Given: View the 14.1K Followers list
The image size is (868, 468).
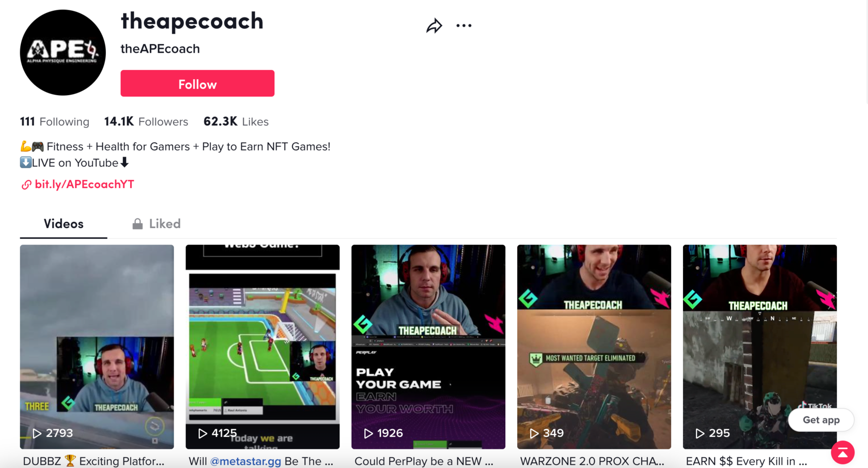Looking at the screenshot, I should tap(146, 122).
